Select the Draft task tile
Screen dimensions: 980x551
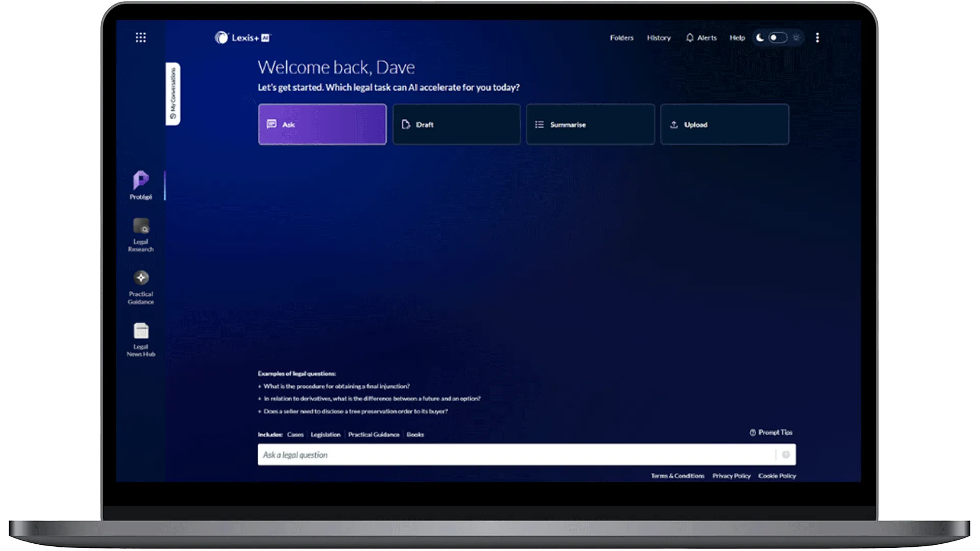coord(456,124)
